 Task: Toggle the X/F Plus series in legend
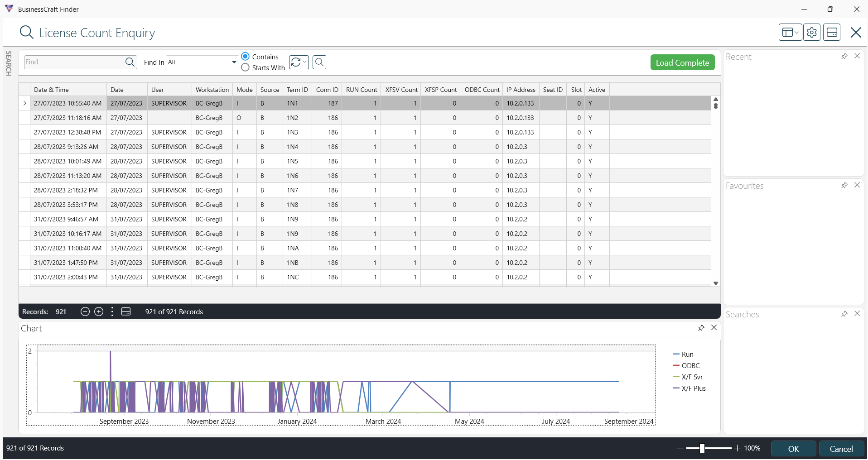690,388
